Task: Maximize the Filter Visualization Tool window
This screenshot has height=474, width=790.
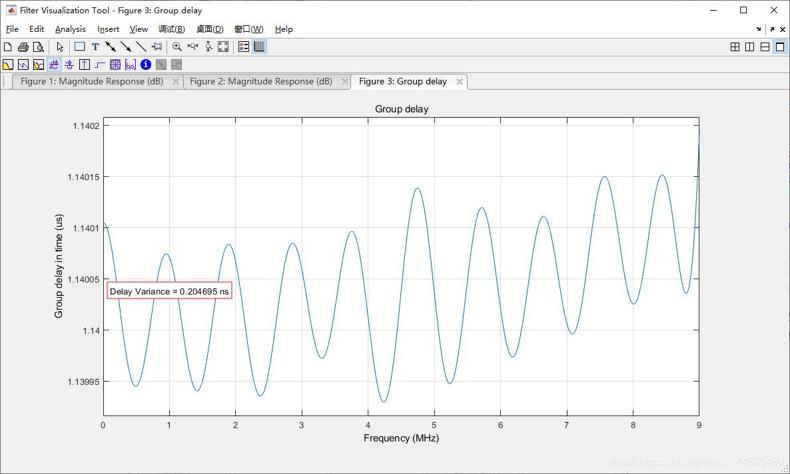Action: click(x=743, y=10)
